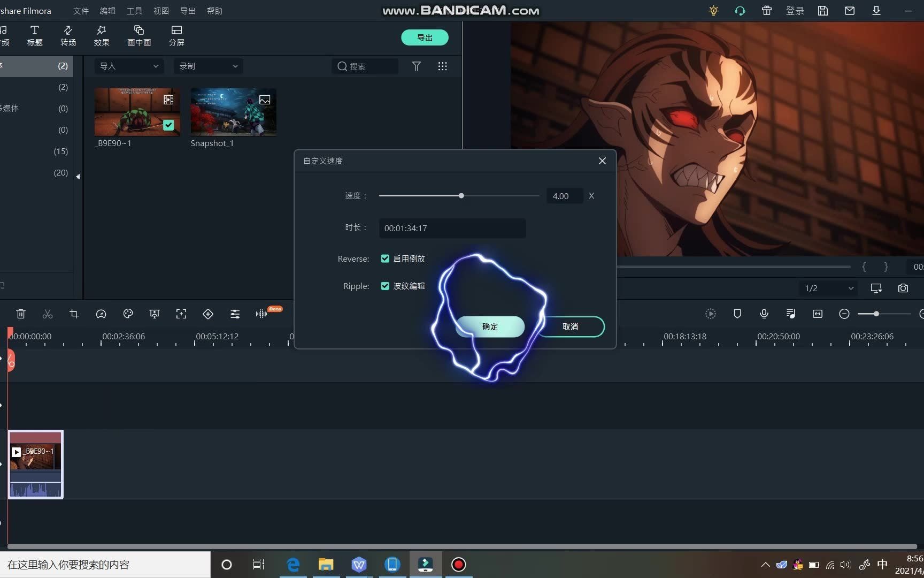924x578 pixels.
Task: Open the 标题 (Titles) tab
Action: click(35, 36)
